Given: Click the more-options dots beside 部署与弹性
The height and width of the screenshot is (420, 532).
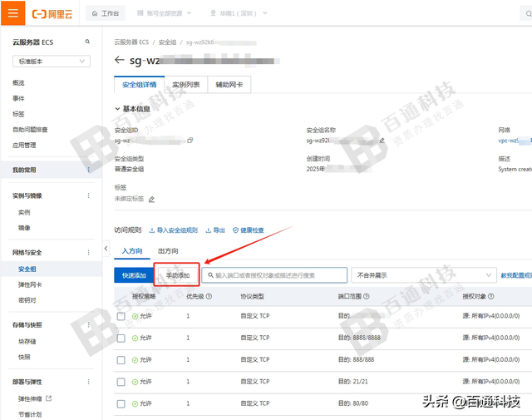Looking at the screenshot, I should pos(89,382).
